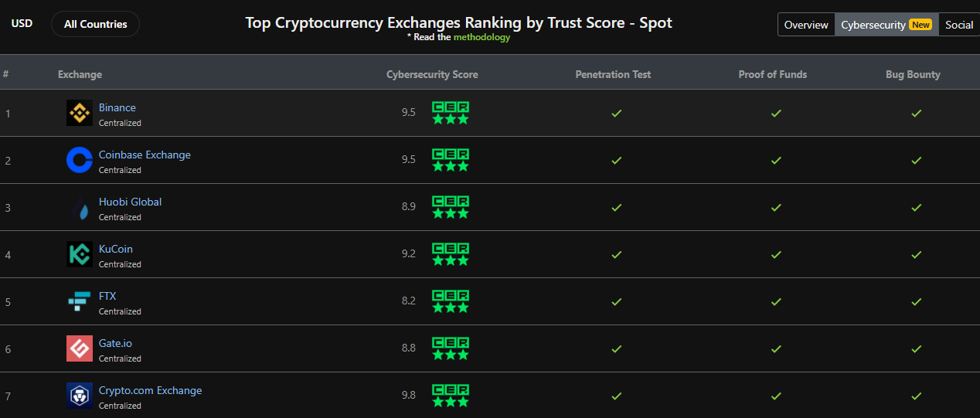Select the Cybersecurity tab
This screenshot has width=980, height=418.
(886, 25)
